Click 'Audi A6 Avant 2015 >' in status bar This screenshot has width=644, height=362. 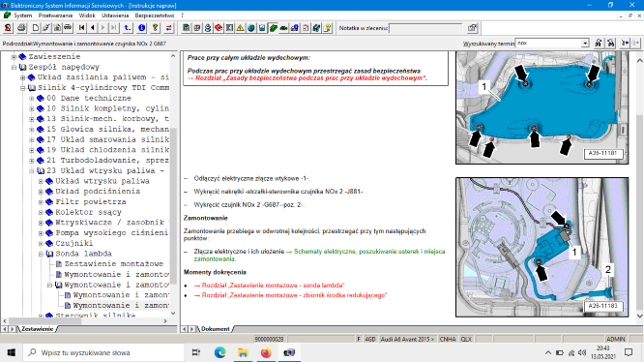pyautogui.click(x=407, y=339)
